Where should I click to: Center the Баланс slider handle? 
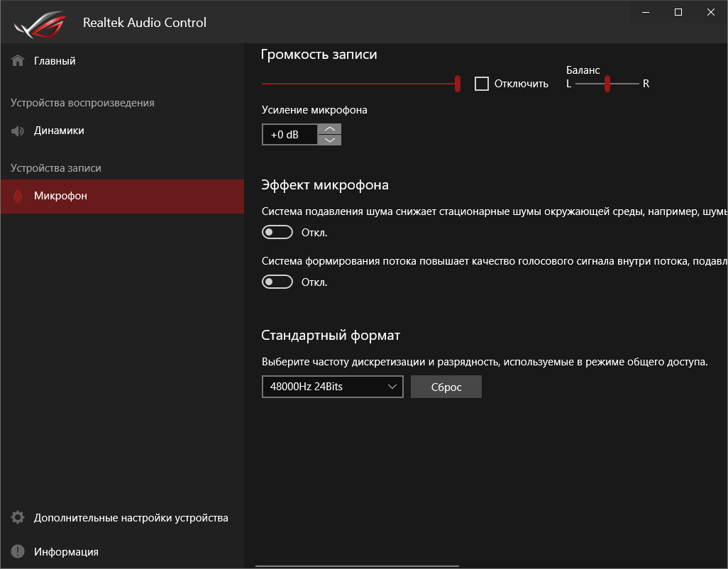[608, 83]
